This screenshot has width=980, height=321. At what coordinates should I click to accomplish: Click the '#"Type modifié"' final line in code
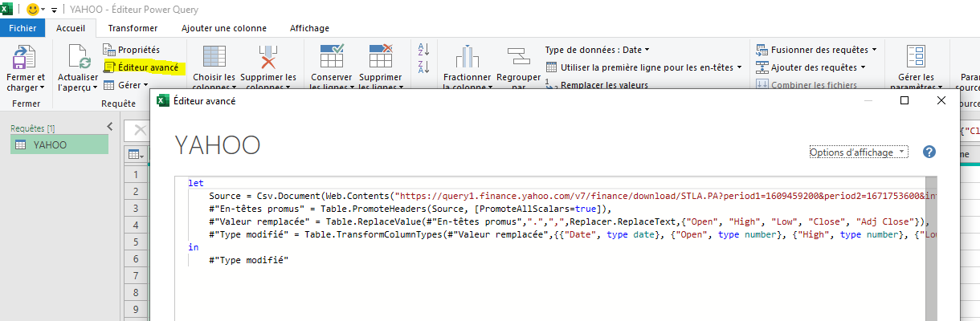pos(247,260)
